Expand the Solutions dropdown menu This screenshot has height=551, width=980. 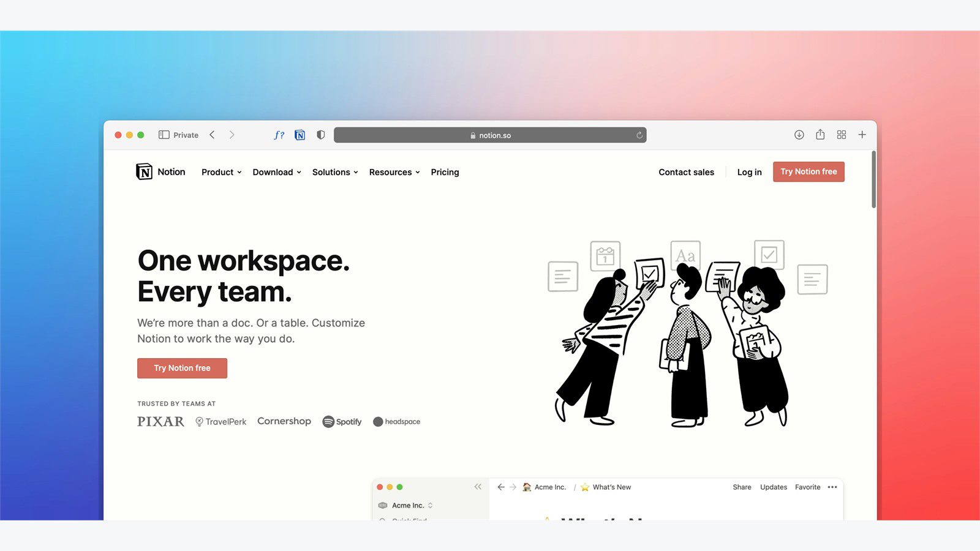point(335,172)
